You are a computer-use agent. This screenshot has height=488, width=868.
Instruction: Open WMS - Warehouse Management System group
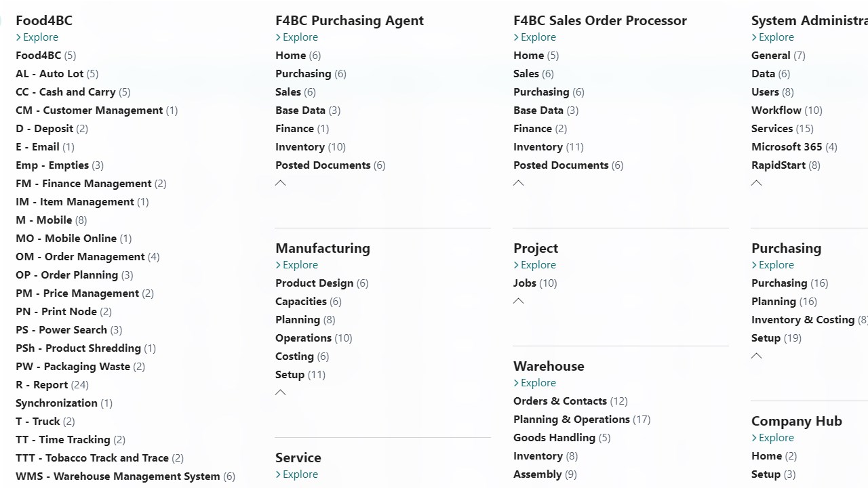click(x=118, y=476)
